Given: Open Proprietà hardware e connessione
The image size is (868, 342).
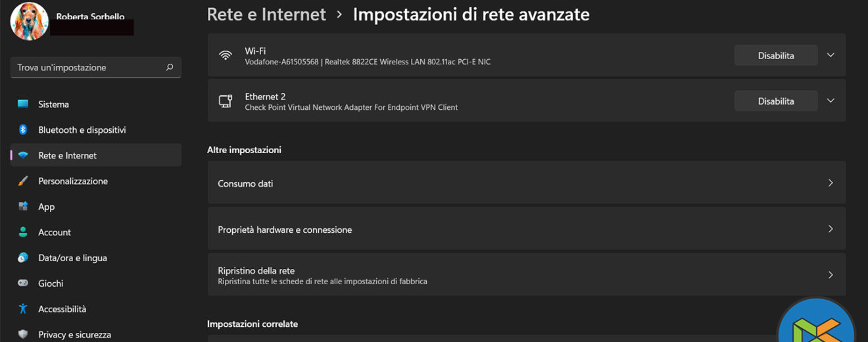Looking at the screenshot, I should [526, 229].
